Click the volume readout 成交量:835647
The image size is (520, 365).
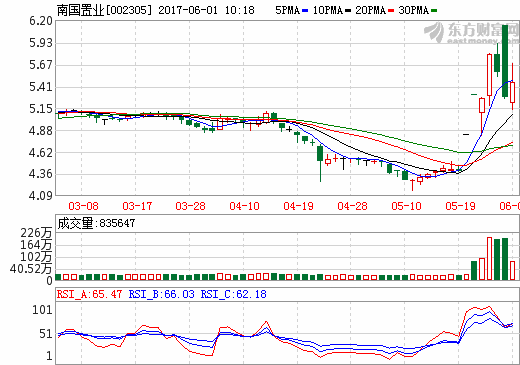(96, 223)
